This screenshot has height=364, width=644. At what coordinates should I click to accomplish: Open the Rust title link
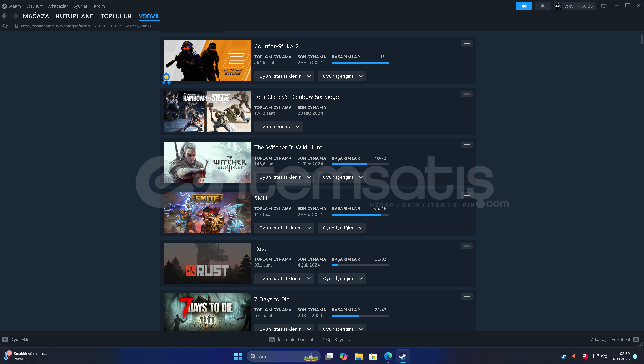260,249
